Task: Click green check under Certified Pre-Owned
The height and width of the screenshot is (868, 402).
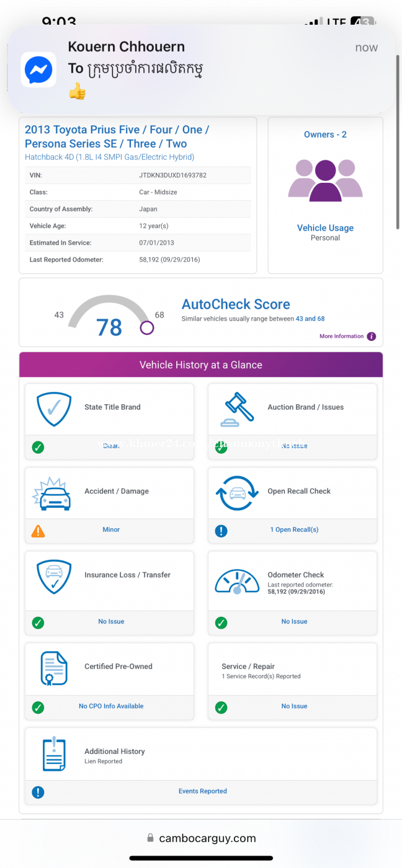Action: pos(38,707)
